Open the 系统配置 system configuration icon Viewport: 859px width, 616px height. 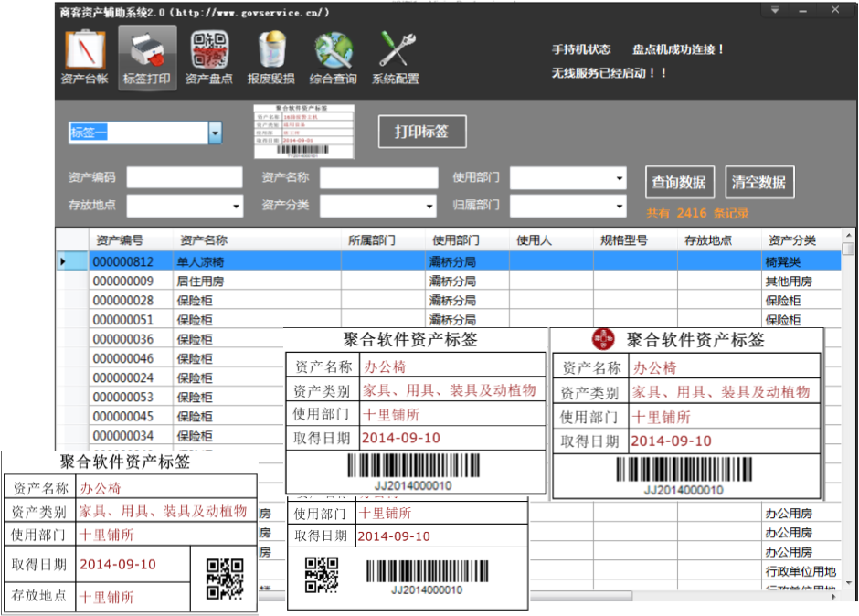[396, 58]
